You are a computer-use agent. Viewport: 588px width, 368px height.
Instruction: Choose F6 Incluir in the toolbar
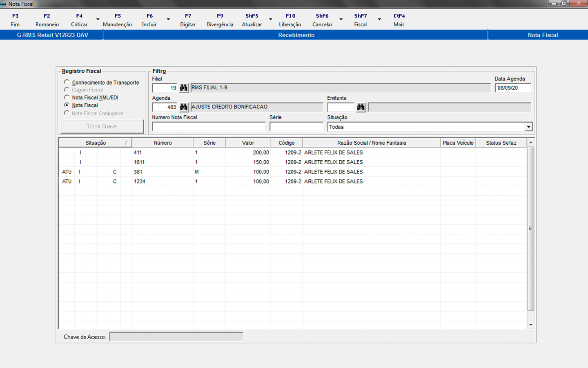click(149, 20)
